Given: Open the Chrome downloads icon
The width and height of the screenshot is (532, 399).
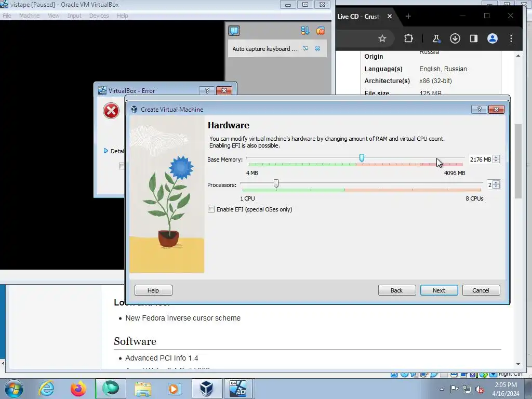Looking at the screenshot, I should point(455,38).
